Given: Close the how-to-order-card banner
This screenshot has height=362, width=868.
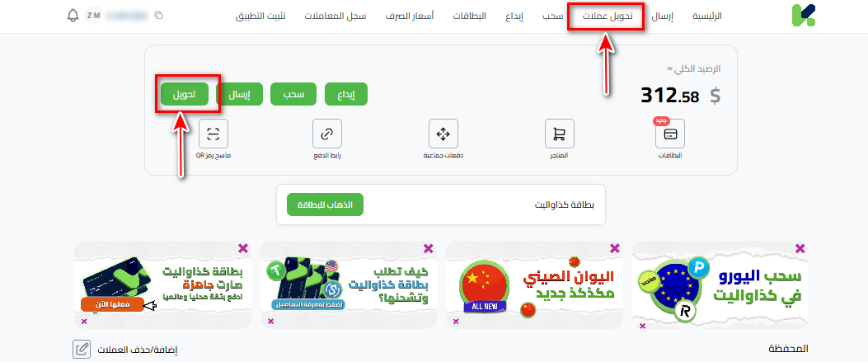Looking at the screenshot, I should (x=429, y=248).
